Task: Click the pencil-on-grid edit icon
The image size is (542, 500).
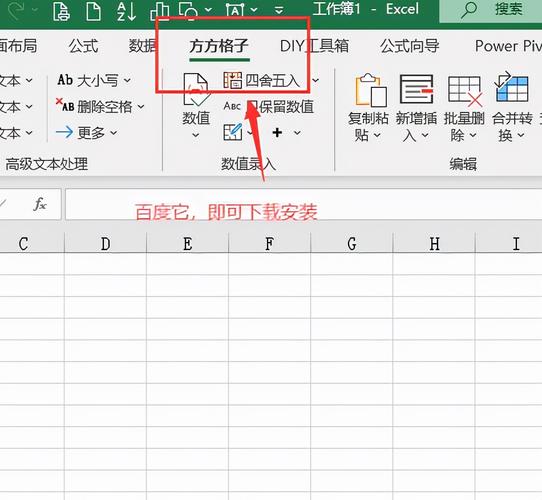Action: pos(232,132)
